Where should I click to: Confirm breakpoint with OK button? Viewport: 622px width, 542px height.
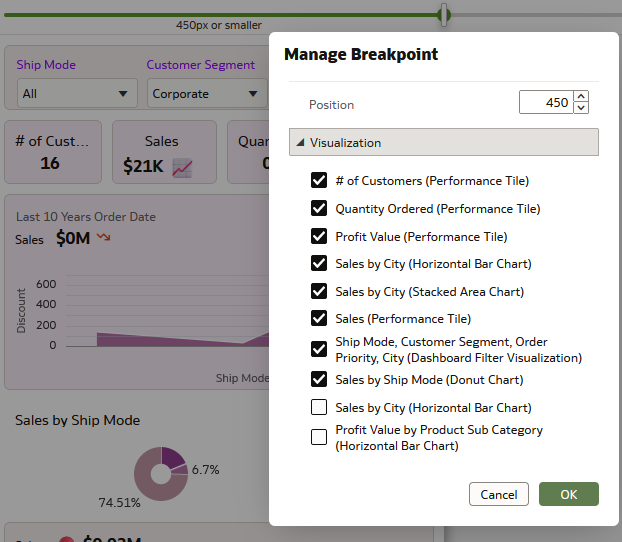[x=568, y=494]
